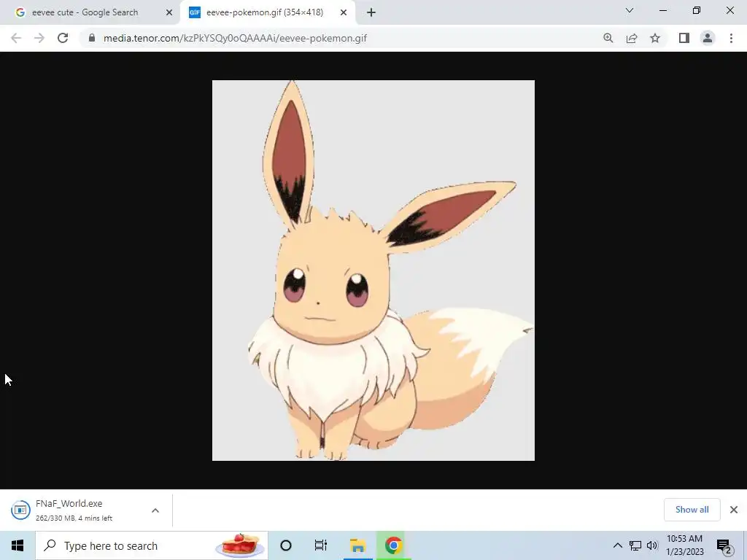Screen dimensions: 747x560
Task: Open the notification center icon
Action: click(x=724, y=546)
